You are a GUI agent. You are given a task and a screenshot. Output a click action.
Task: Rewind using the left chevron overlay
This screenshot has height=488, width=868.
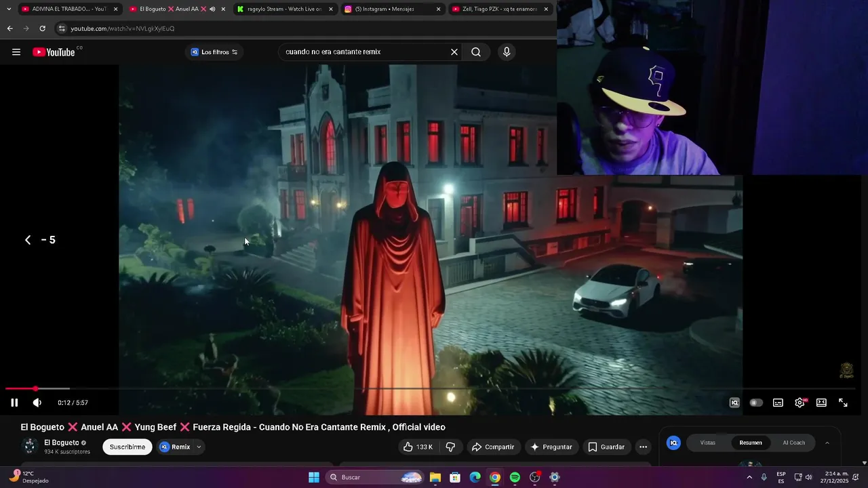28,240
